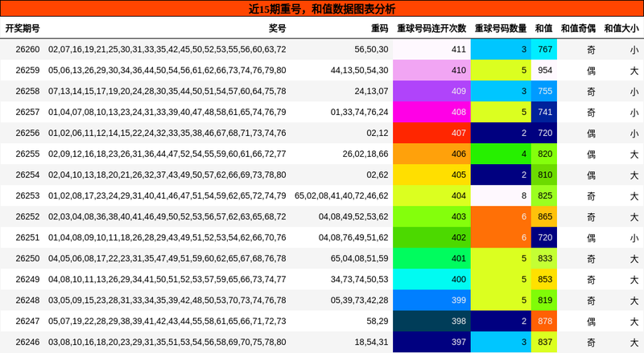Select repeat count 4 in row 26255
The height and width of the screenshot is (353, 644).
click(x=501, y=154)
